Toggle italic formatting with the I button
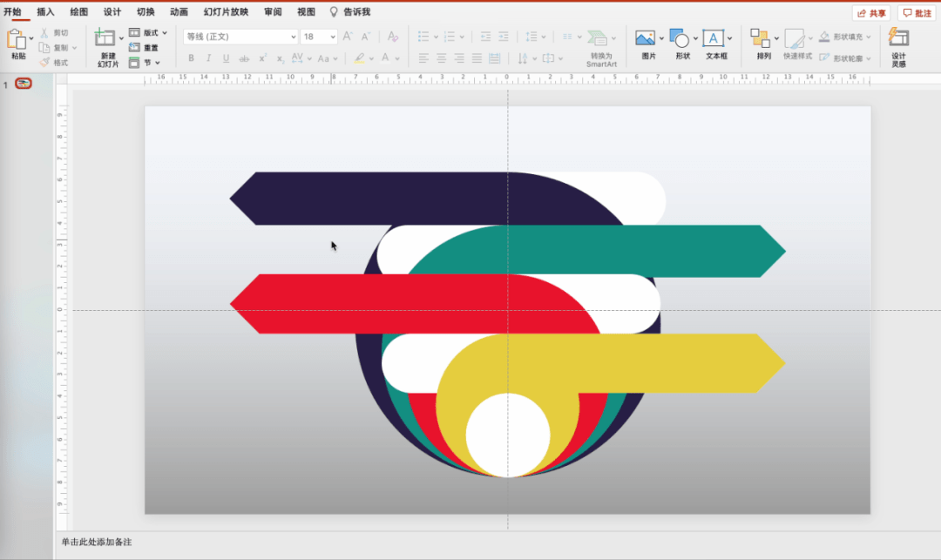The height and width of the screenshot is (560, 941). pyautogui.click(x=208, y=58)
